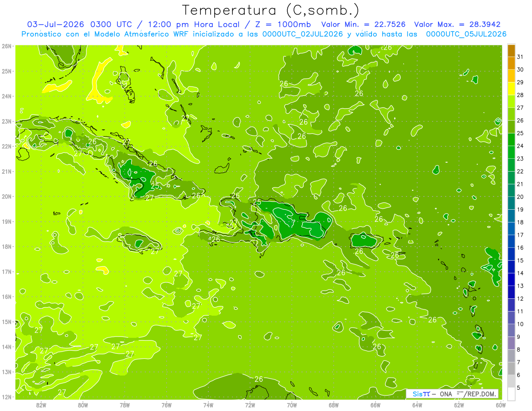Click the '60W' longitude axis label
Image resolution: width=532 pixels, height=411 pixels.
click(501, 405)
